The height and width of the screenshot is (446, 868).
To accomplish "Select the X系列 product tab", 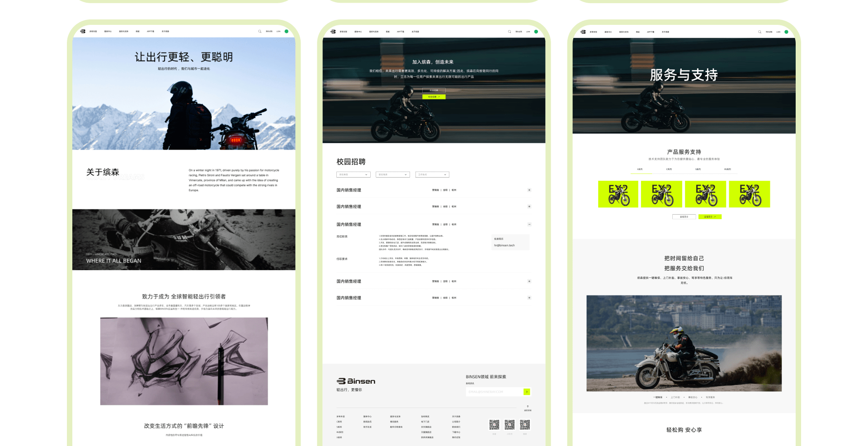I will tap(640, 169).
